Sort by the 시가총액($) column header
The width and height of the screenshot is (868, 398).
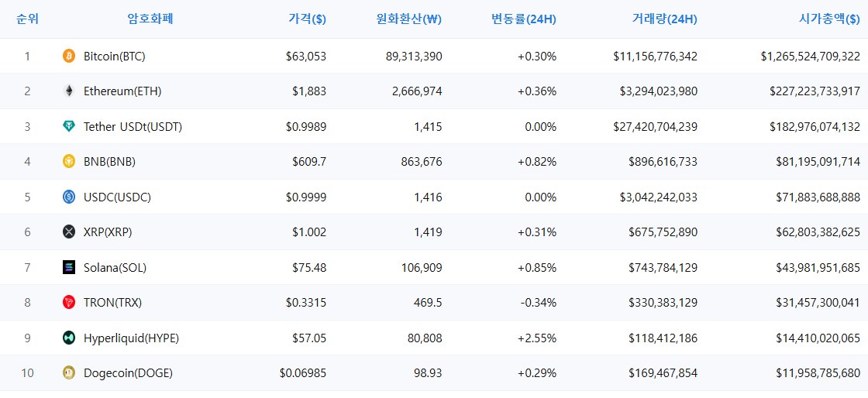click(x=830, y=19)
